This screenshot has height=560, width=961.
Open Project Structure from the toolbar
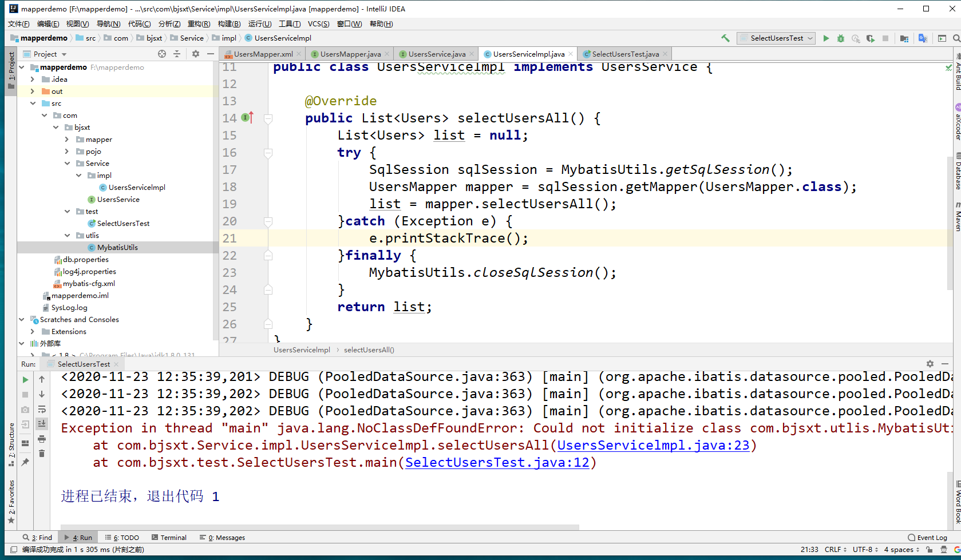[904, 38]
